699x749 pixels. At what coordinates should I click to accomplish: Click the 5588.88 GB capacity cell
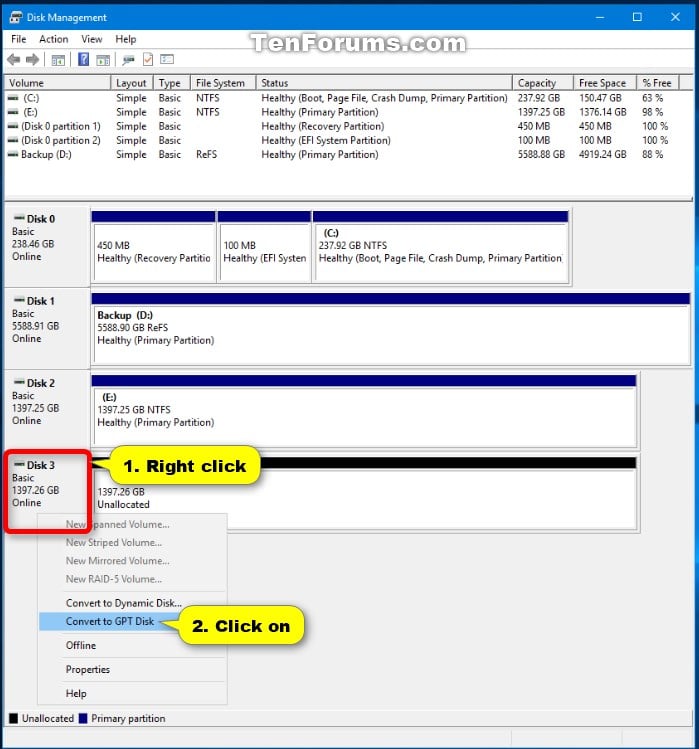pyautogui.click(x=541, y=155)
